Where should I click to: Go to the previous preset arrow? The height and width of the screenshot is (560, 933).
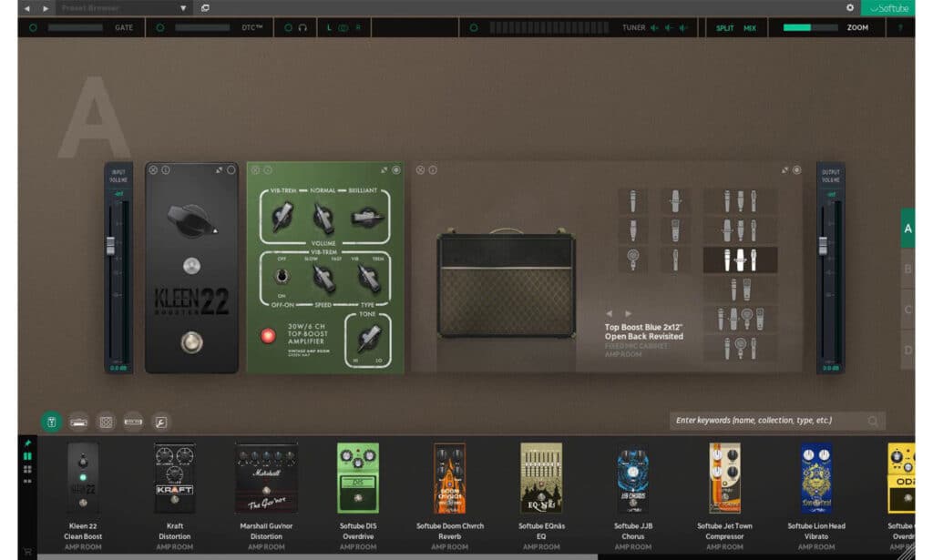click(x=26, y=8)
